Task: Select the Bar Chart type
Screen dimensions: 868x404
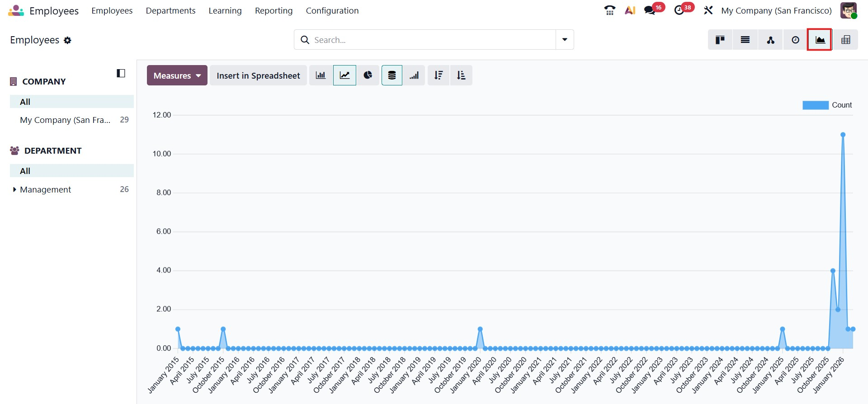Action: pyautogui.click(x=321, y=75)
